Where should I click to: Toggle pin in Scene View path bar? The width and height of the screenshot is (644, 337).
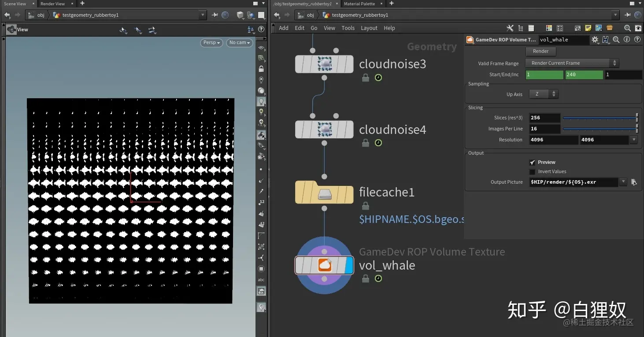215,15
